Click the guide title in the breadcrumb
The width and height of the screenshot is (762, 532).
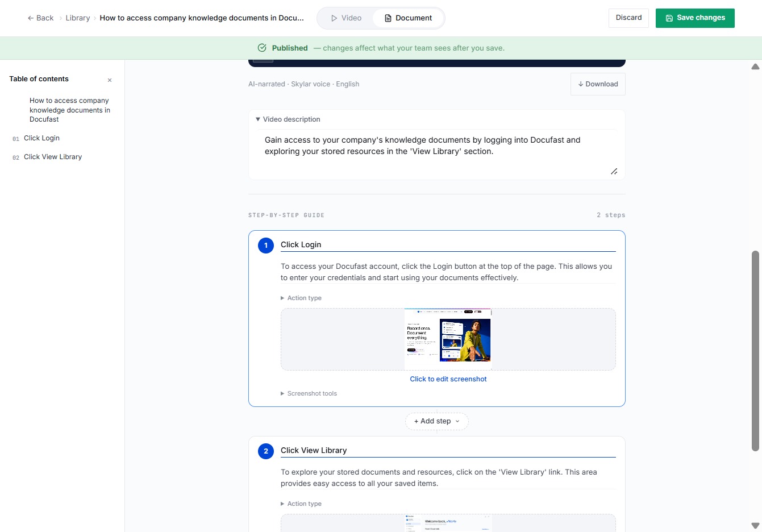point(202,18)
